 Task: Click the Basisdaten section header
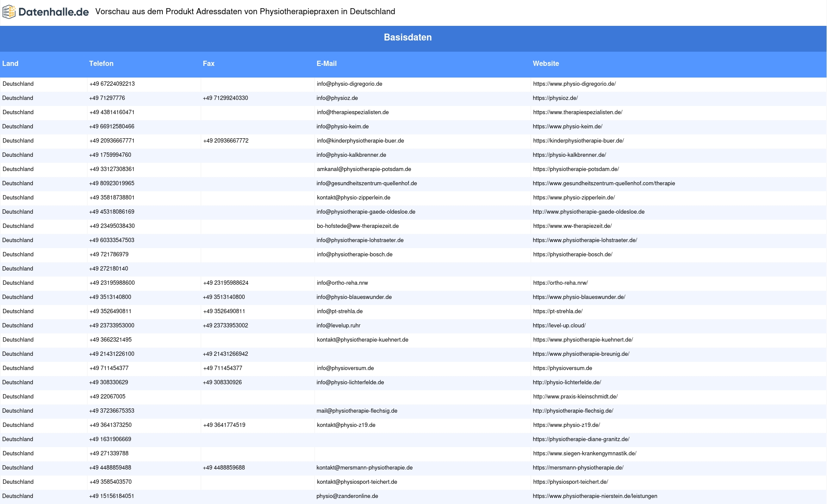pyautogui.click(x=408, y=37)
